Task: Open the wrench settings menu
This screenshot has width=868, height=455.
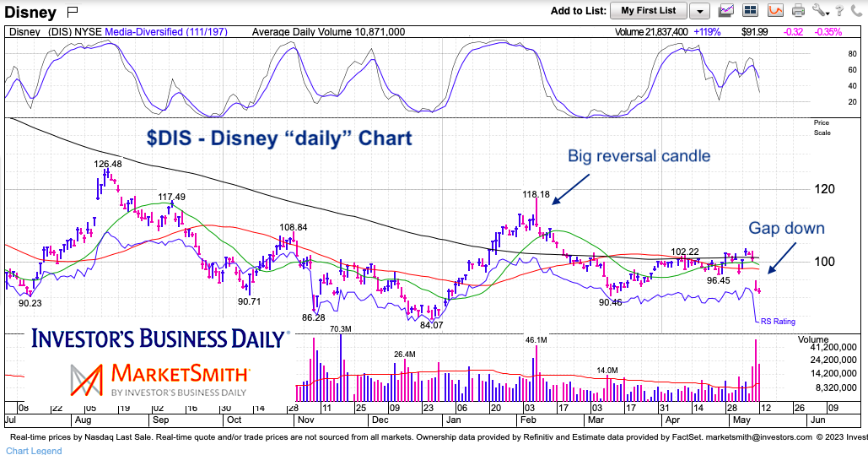Action: click(x=820, y=10)
